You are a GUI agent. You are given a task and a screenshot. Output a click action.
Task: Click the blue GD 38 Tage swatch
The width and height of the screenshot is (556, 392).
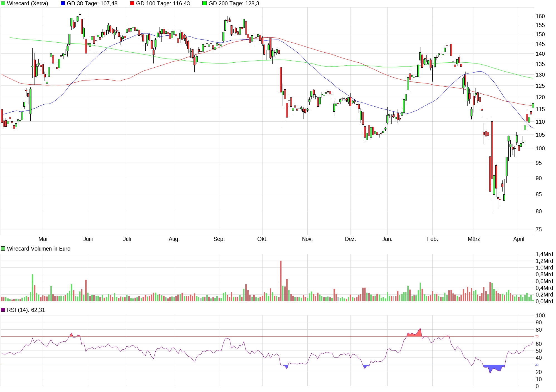pyautogui.click(x=63, y=4)
